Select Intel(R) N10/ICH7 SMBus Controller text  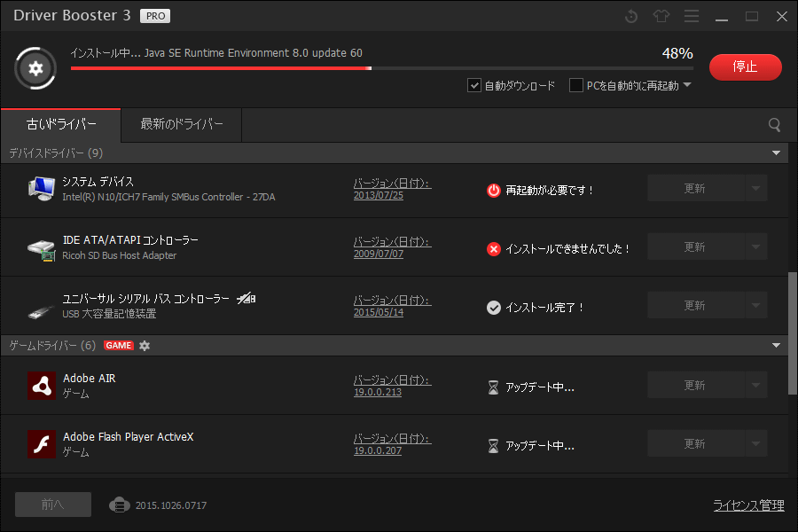168,197
